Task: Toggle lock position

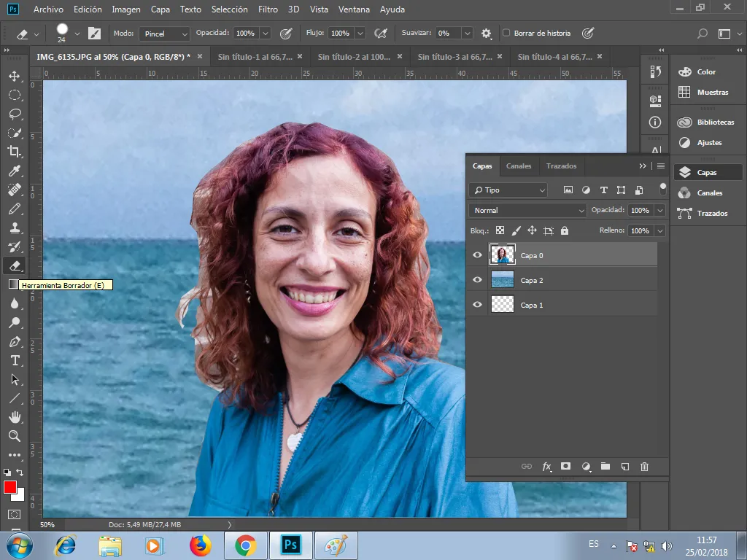Action: tap(532, 230)
